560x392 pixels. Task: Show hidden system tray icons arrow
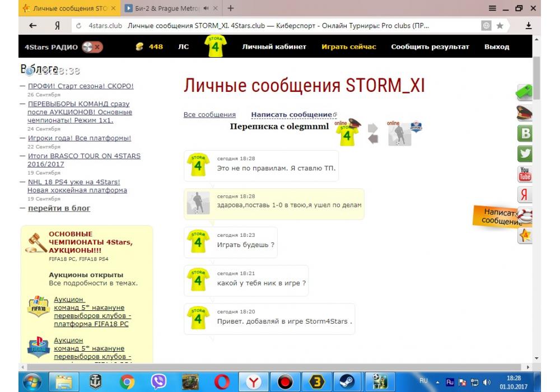click(x=437, y=382)
